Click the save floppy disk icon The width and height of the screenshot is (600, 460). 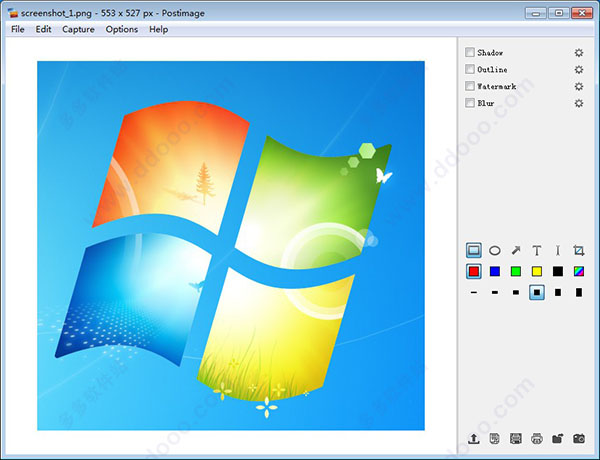coord(516,439)
